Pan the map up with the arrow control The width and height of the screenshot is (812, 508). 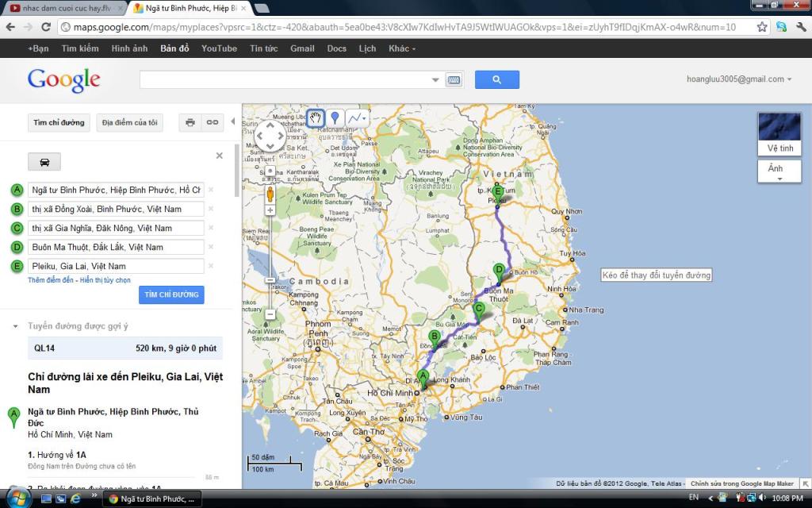coord(270,125)
